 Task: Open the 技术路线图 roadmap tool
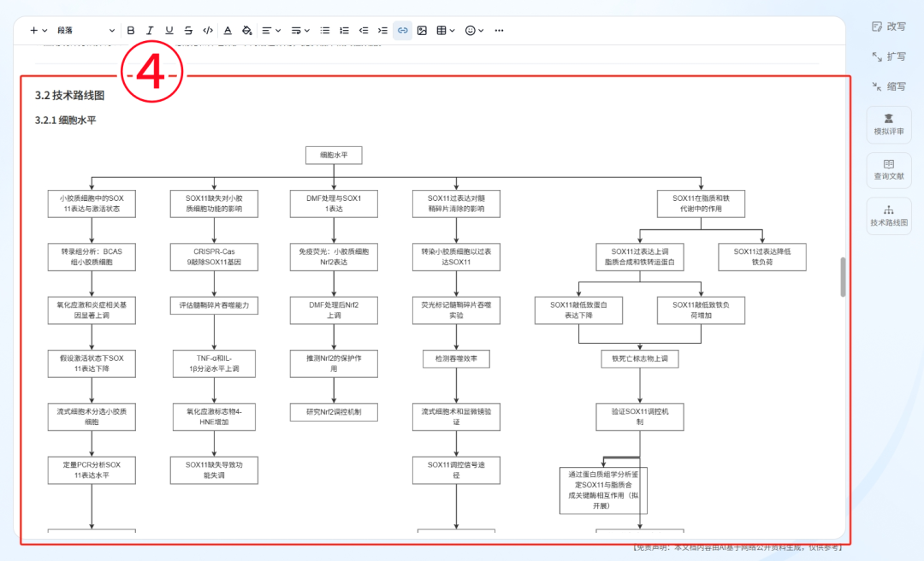click(889, 216)
